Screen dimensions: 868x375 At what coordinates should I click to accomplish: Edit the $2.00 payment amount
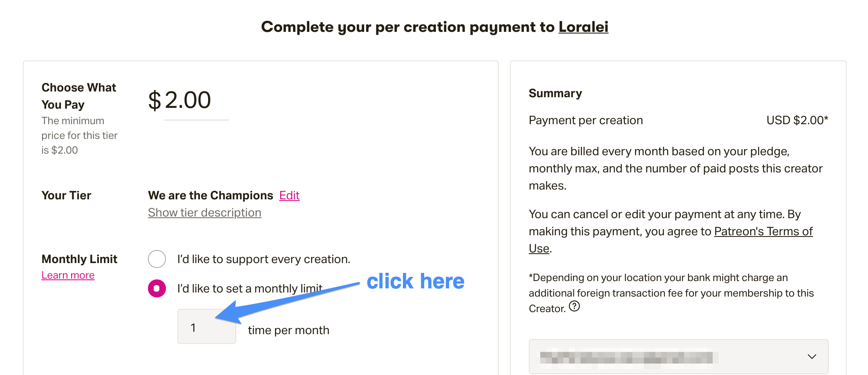179,100
